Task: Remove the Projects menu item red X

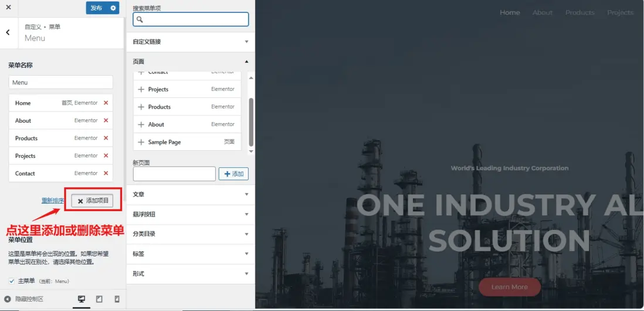Action: (106, 155)
